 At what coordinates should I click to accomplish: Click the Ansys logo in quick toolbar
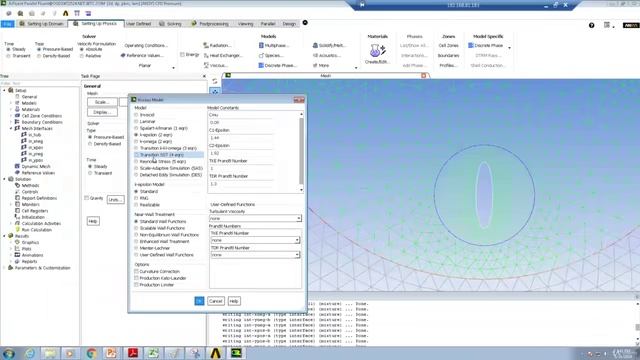tap(65, 13)
